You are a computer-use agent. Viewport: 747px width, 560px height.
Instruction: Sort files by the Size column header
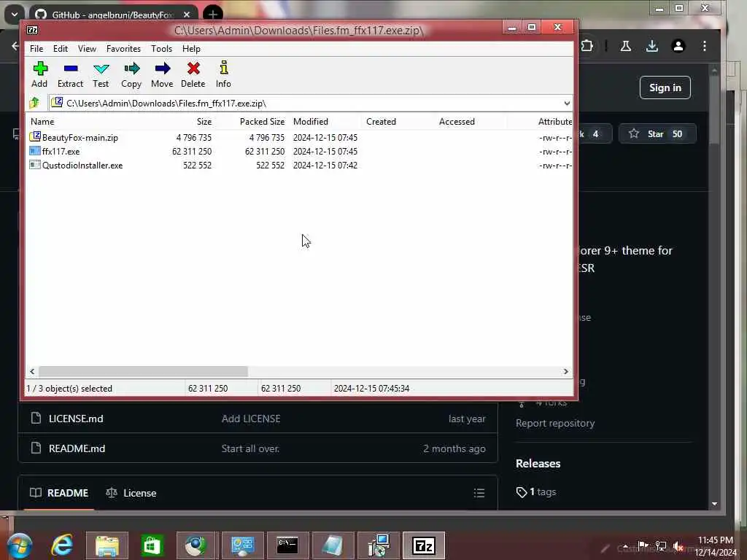coord(204,122)
